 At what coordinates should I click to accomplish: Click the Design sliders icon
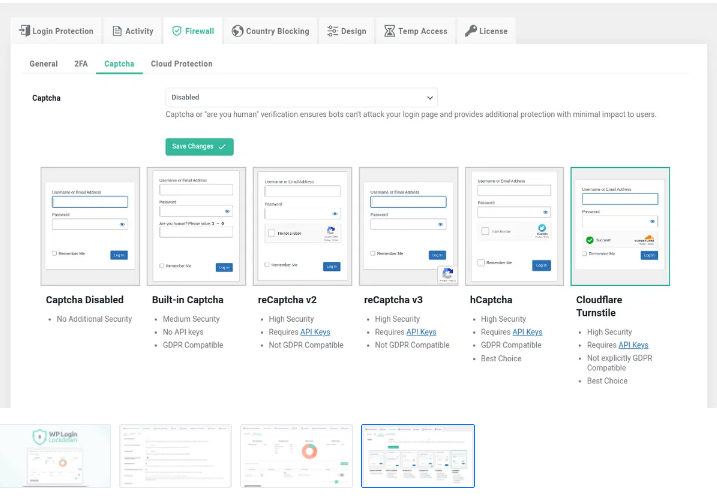(x=333, y=31)
